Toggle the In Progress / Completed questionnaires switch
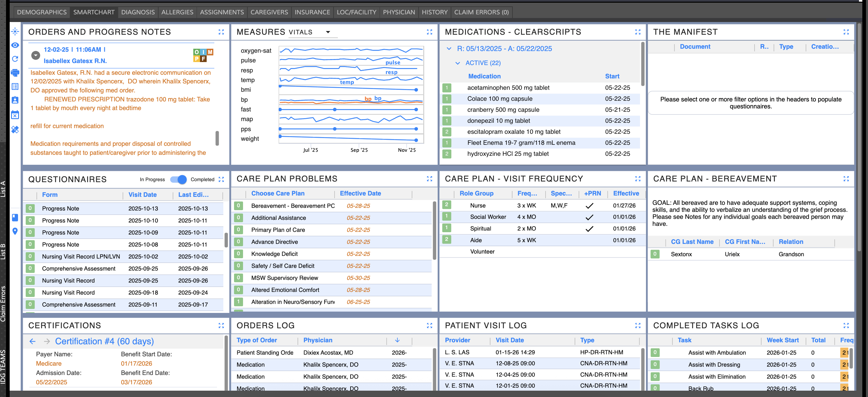 tap(178, 179)
